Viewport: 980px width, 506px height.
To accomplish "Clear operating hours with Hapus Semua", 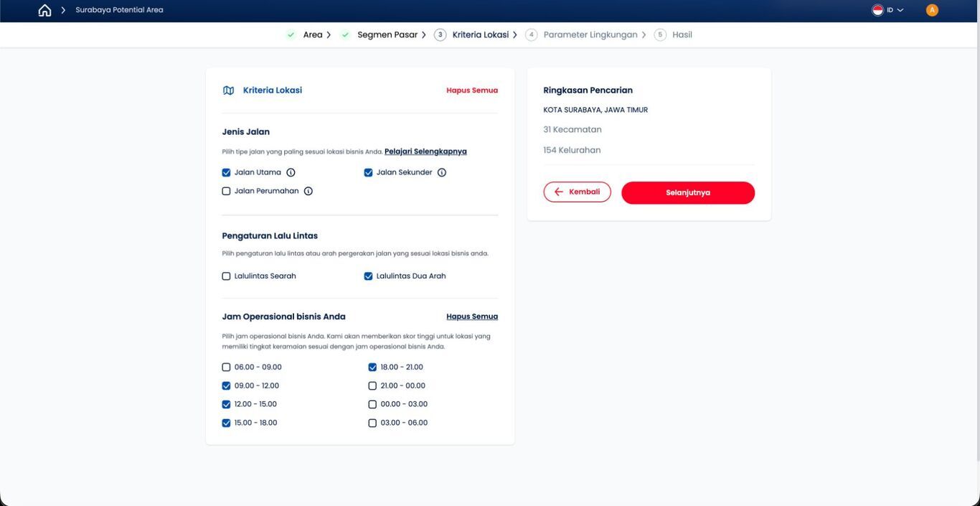I will pyautogui.click(x=472, y=317).
